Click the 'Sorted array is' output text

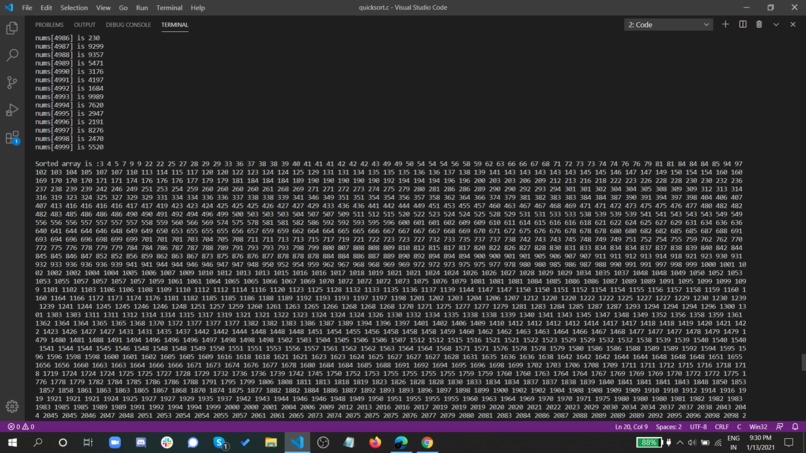pyautogui.click(x=65, y=164)
